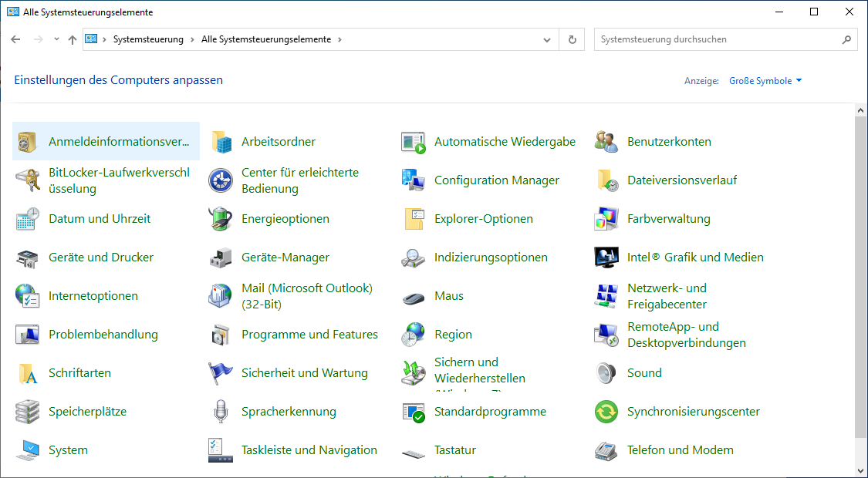
Task: Open the Mail (Microsoft Outlook) icon
Action: point(221,296)
